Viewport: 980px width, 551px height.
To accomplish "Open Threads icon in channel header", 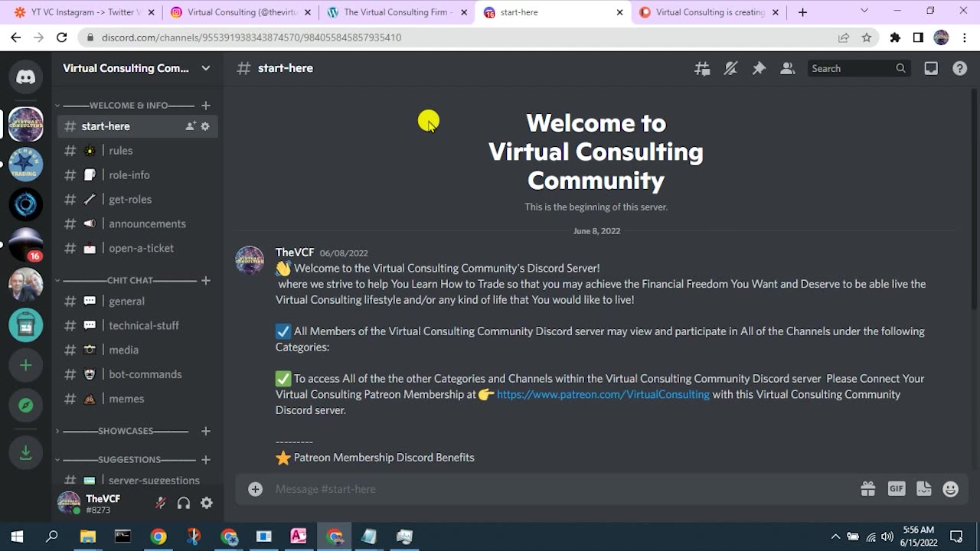I will (x=702, y=68).
